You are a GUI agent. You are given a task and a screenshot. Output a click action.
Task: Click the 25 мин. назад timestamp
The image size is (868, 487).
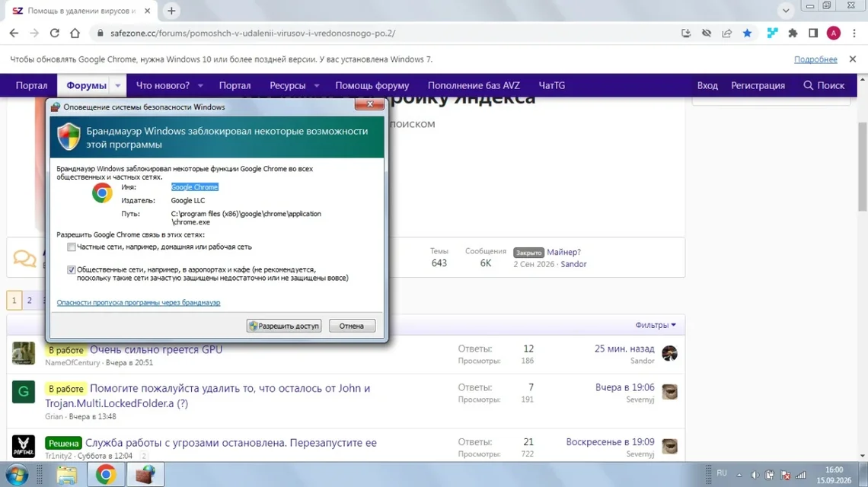click(624, 349)
